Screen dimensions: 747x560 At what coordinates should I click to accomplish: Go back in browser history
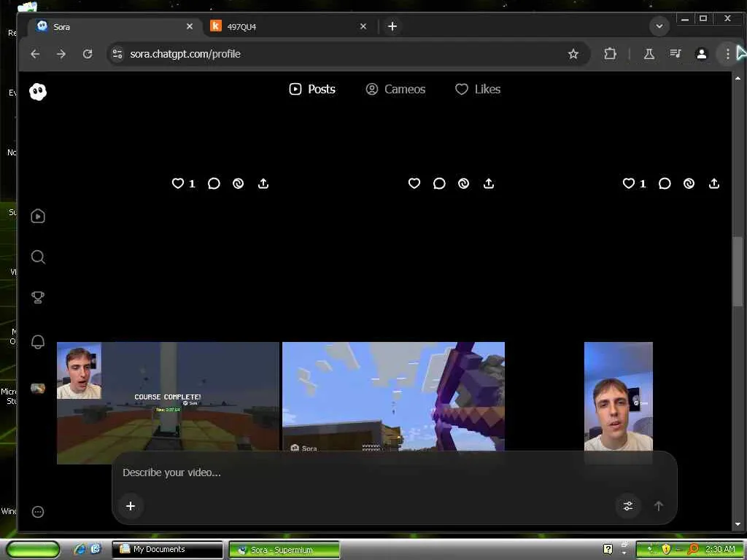[35, 54]
